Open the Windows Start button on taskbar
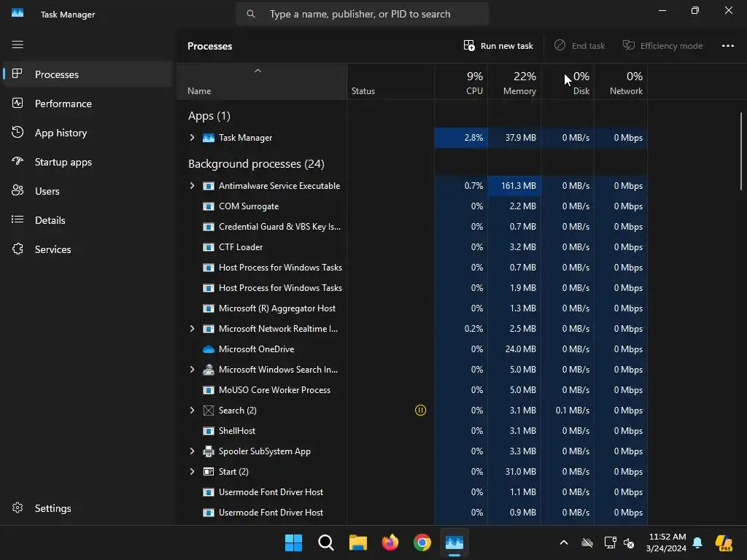The width and height of the screenshot is (747, 560). [x=293, y=542]
